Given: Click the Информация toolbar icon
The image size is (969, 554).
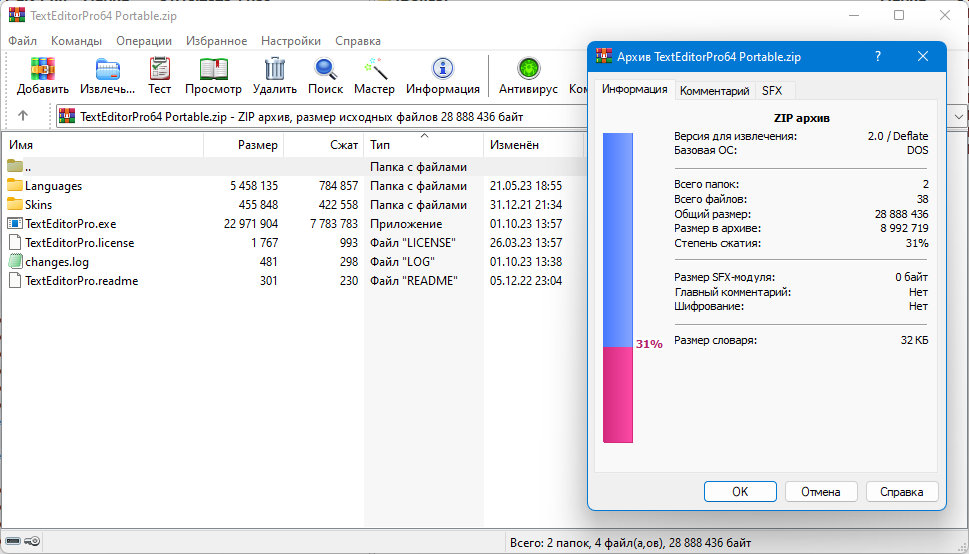Looking at the screenshot, I should 442,69.
